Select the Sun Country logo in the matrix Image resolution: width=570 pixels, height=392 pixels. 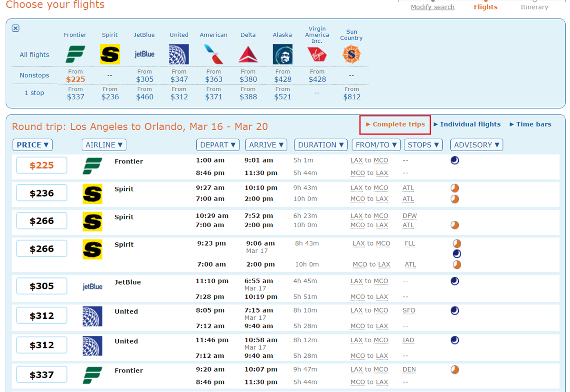coord(351,54)
